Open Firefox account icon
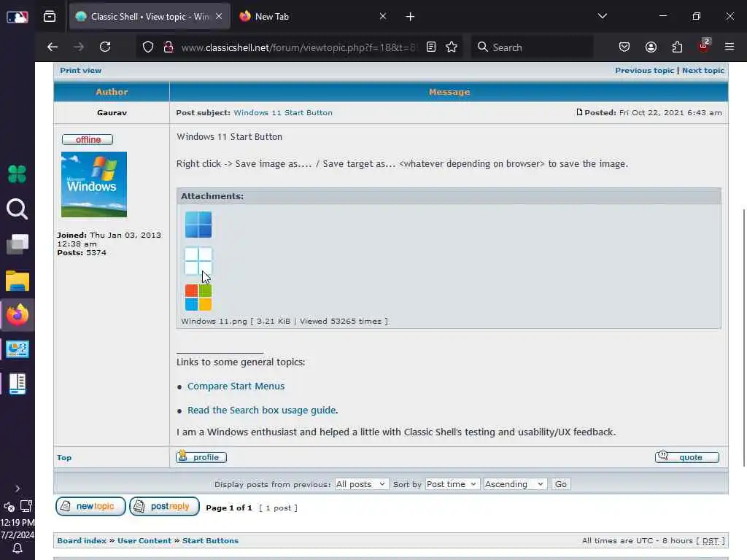Viewport: 747px width, 560px height. pos(651,47)
